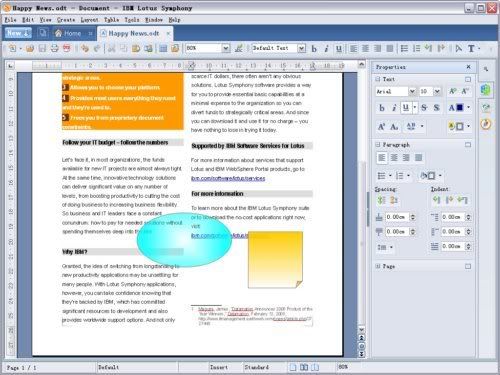The height and width of the screenshot is (375, 500).
Task: Click the strikethrough S icon in Properties
Action: coord(424,108)
